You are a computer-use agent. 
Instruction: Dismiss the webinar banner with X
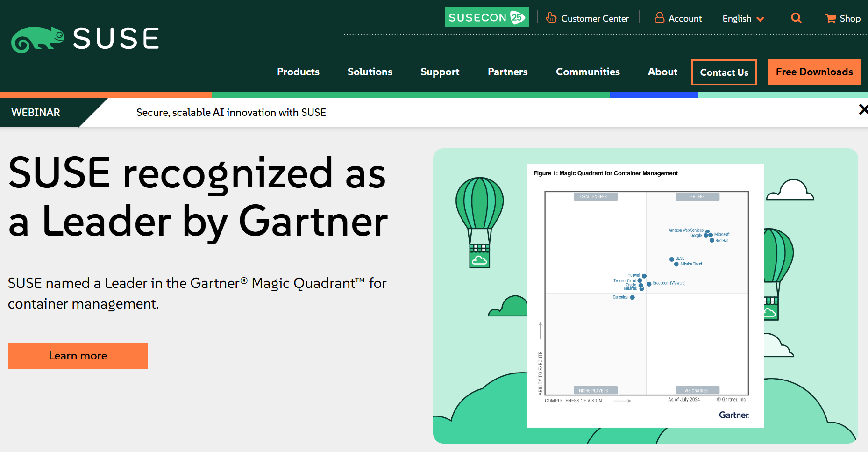[x=863, y=109]
